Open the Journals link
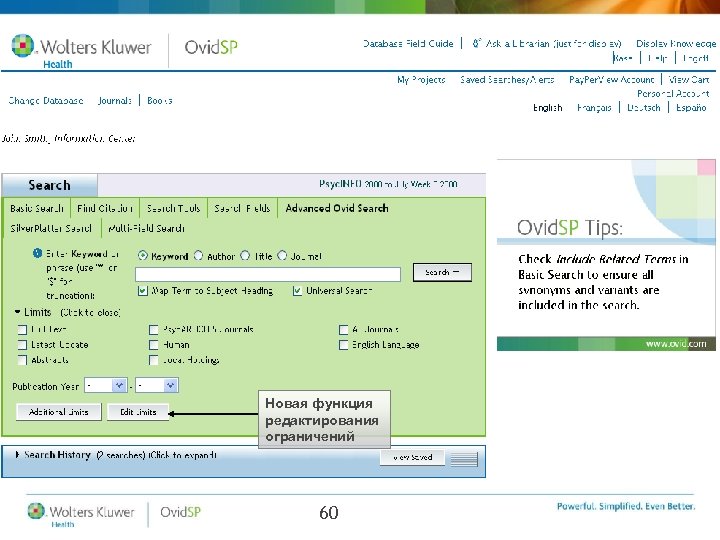Screen dimensions: 720x540 point(115,101)
